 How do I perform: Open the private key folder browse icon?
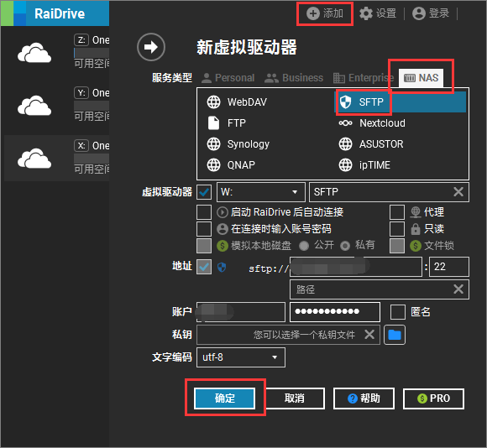tap(395, 335)
